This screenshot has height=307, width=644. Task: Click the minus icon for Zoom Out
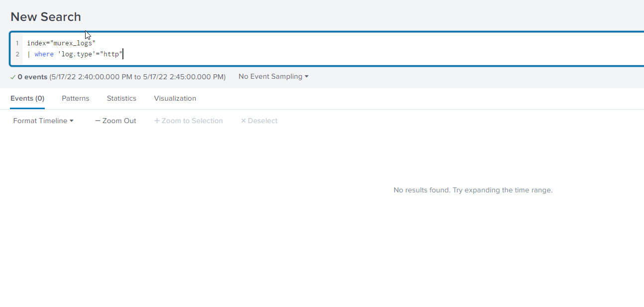coord(98,121)
